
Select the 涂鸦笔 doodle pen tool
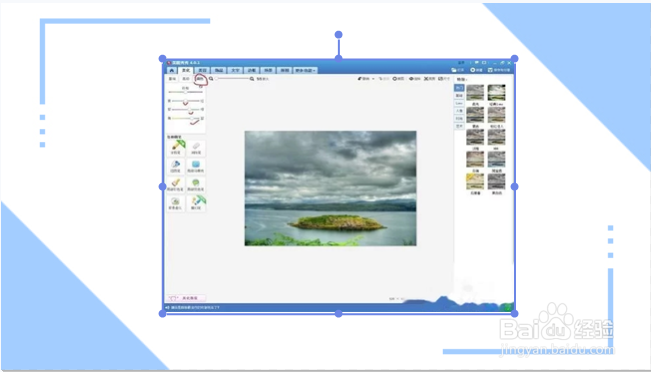click(x=177, y=148)
